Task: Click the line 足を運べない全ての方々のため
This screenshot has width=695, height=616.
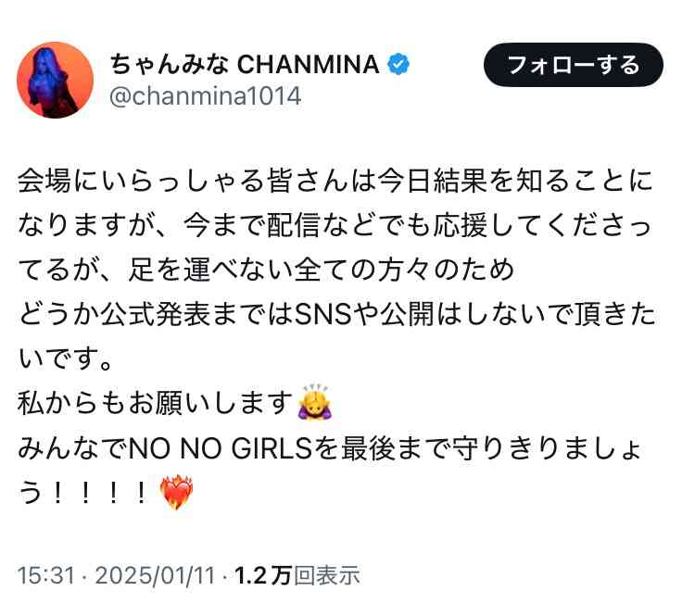Action: pyautogui.click(x=322, y=270)
